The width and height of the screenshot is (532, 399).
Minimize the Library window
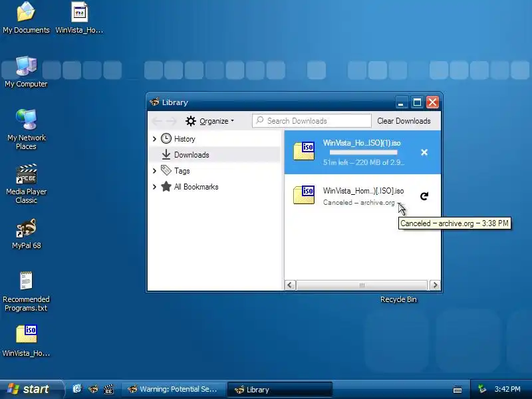click(x=401, y=102)
